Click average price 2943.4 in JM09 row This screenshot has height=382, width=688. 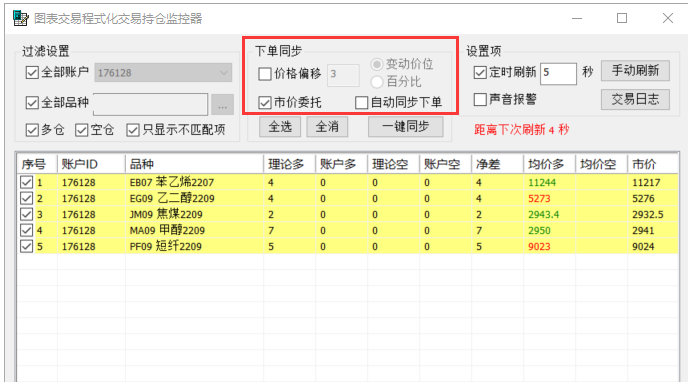[x=549, y=214]
